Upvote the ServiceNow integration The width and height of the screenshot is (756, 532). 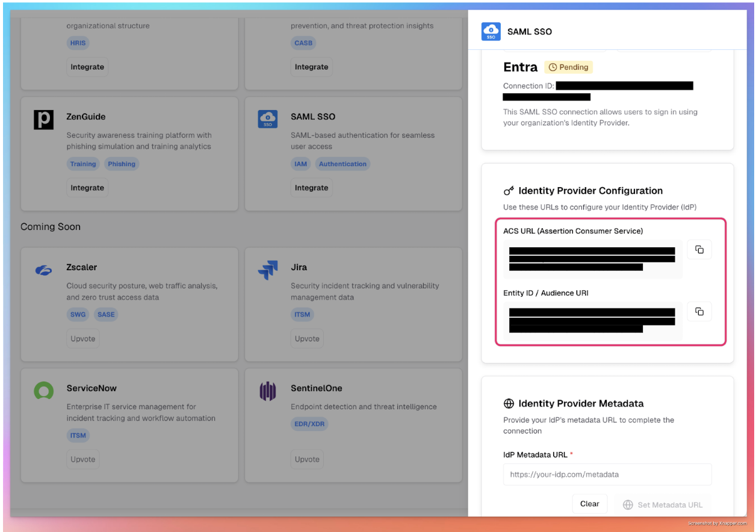(x=83, y=459)
